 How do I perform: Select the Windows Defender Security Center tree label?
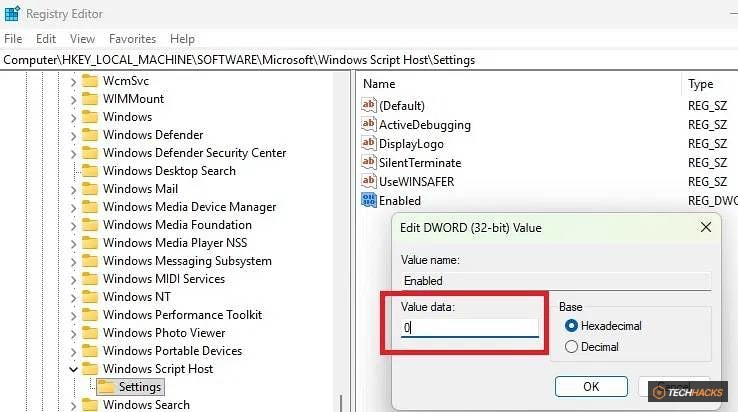coord(194,153)
